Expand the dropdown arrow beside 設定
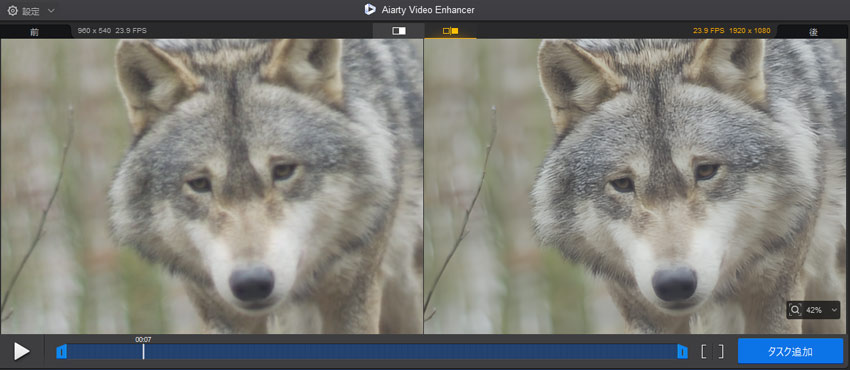Image resolution: width=850 pixels, height=370 pixels. point(51,10)
